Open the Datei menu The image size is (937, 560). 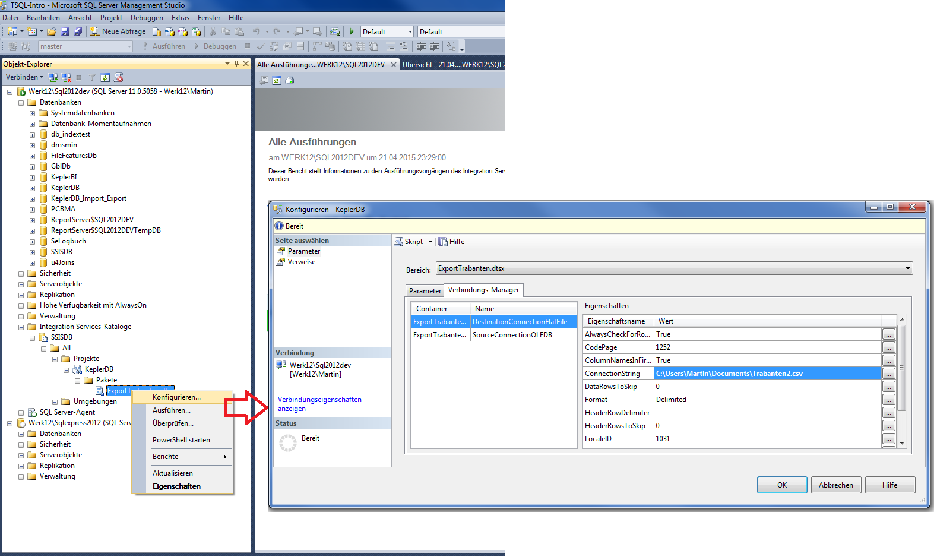click(11, 18)
